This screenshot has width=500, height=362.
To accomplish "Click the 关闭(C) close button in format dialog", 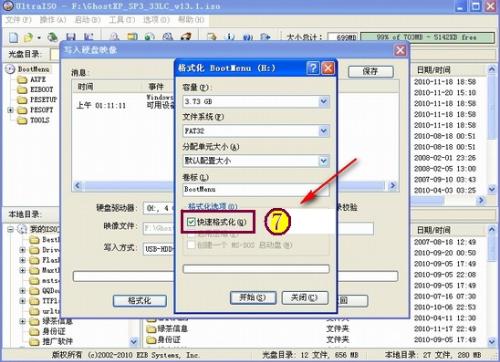I will 305,297.
